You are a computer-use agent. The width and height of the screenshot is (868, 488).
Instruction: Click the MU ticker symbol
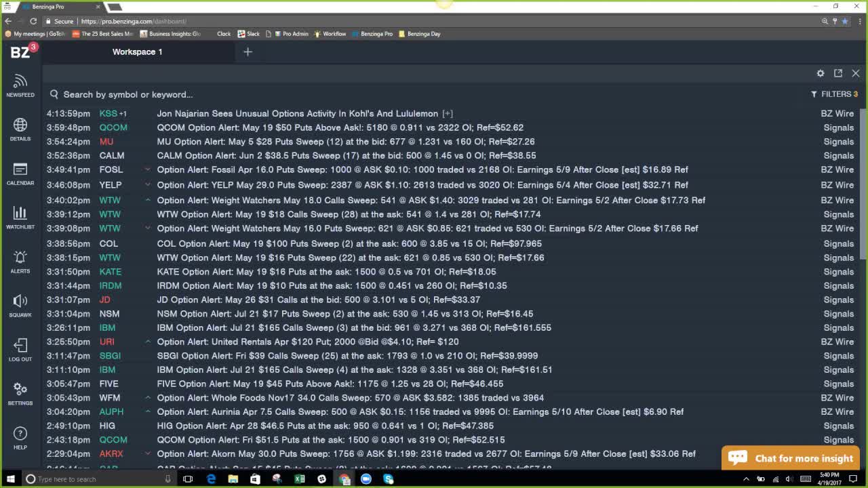(106, 142)
